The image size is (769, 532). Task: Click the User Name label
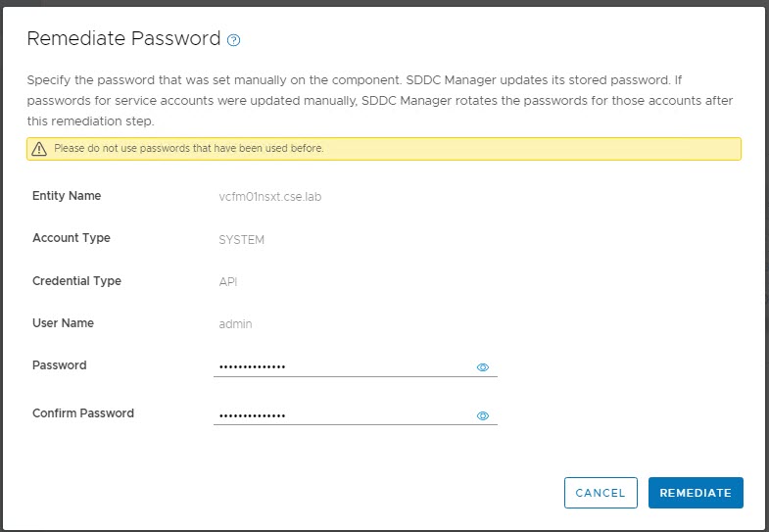(63, 323)
